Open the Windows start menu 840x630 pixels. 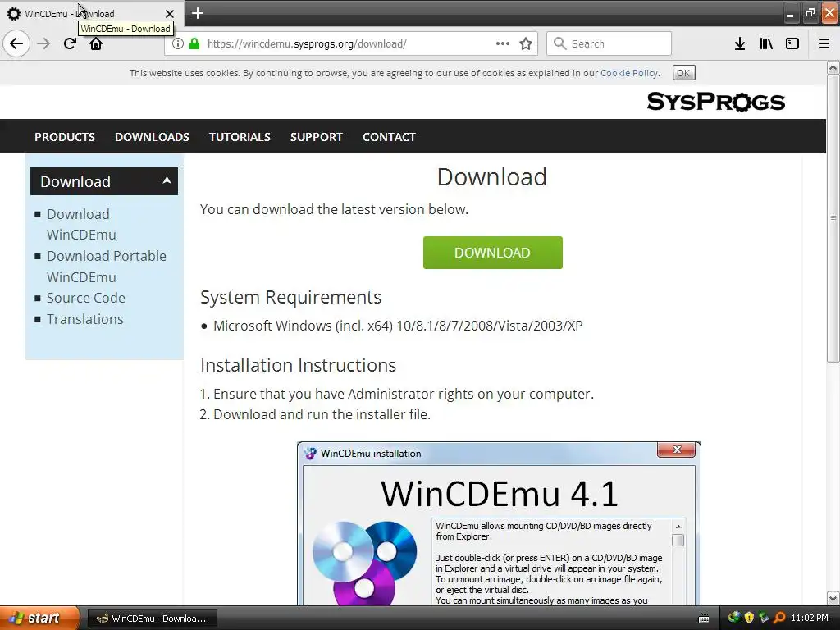(39, 619)
